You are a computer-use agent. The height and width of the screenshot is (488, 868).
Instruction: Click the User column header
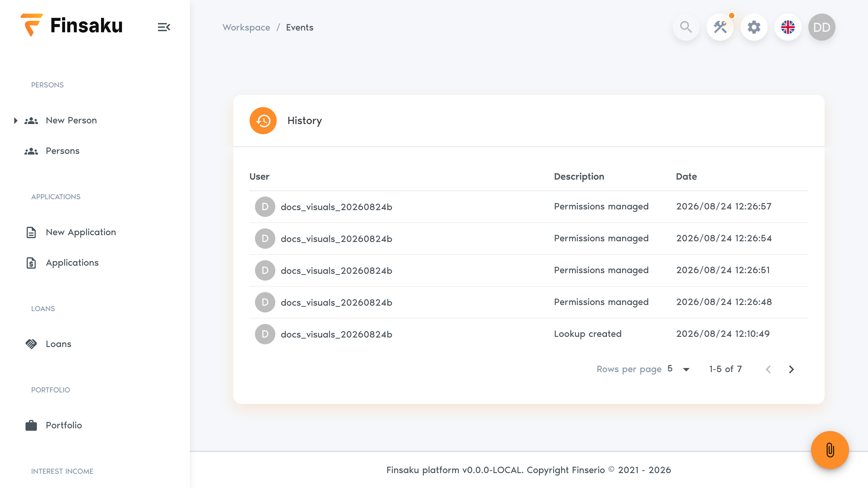tap(259, 177)
